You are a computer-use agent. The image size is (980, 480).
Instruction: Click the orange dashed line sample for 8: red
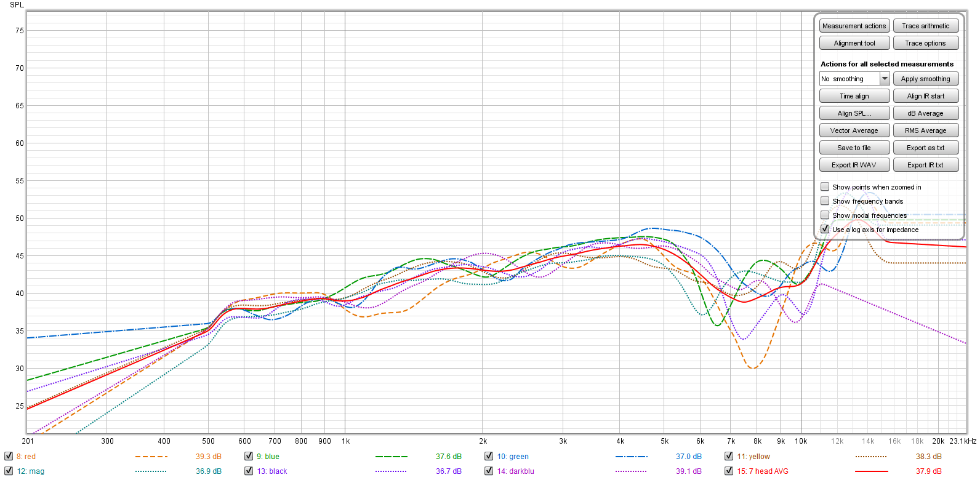[x=151, y=457]
